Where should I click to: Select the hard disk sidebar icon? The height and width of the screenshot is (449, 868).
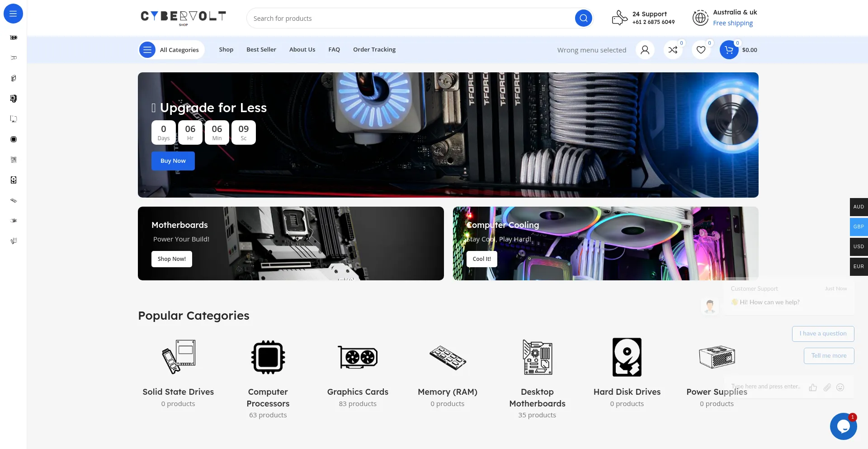click(14, 180)
